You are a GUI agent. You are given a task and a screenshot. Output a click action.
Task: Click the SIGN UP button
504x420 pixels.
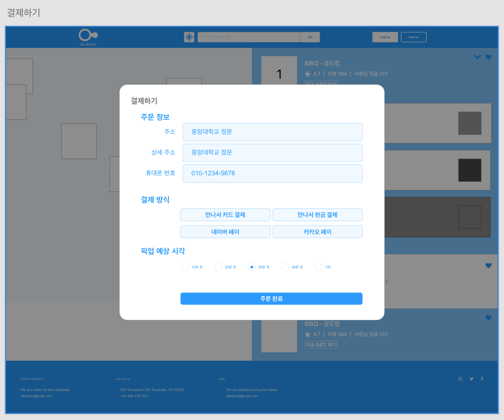click(413, 37)
